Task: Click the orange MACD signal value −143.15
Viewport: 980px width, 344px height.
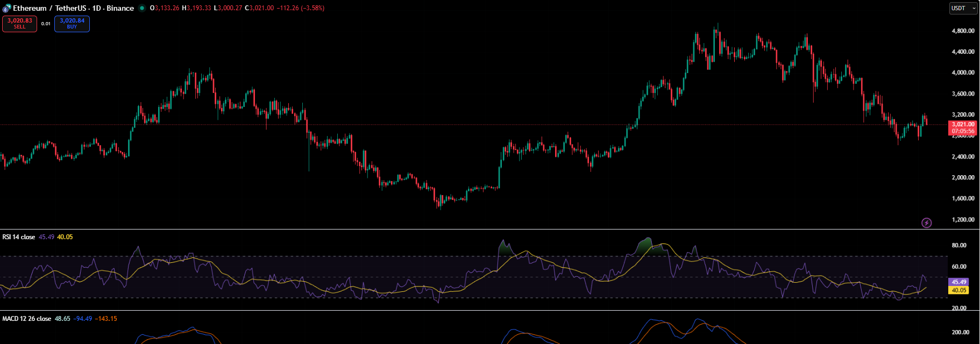Action: [106, 319]
